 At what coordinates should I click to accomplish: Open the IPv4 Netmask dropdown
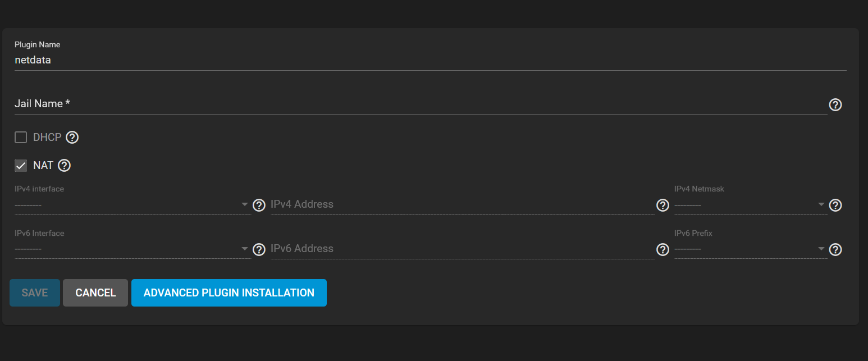(751, 204)
